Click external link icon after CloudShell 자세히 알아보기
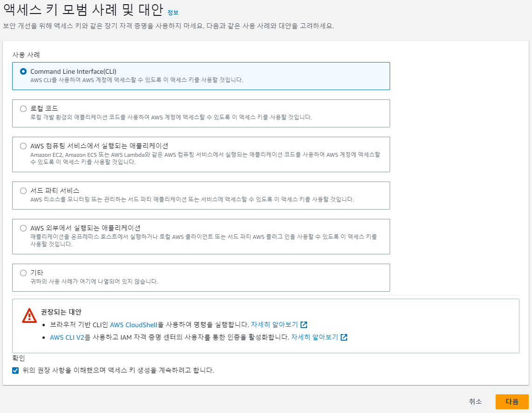Screen dimensions: 532x413 tap(304, 325)
